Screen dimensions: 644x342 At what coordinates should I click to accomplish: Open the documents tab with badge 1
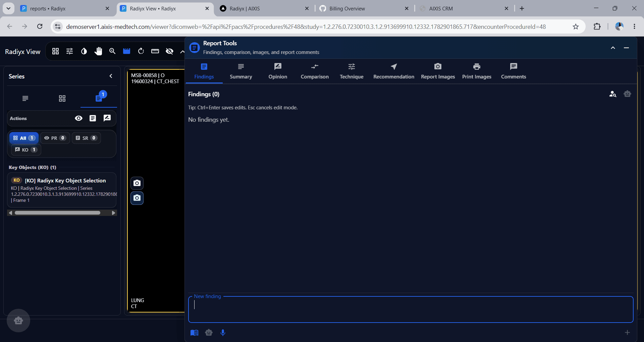tap(99, 98)
